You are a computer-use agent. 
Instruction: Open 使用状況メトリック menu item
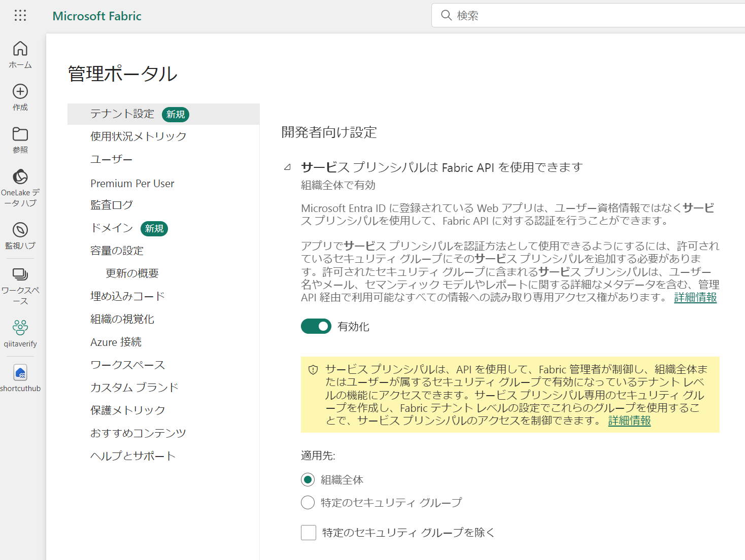[139, 136]
